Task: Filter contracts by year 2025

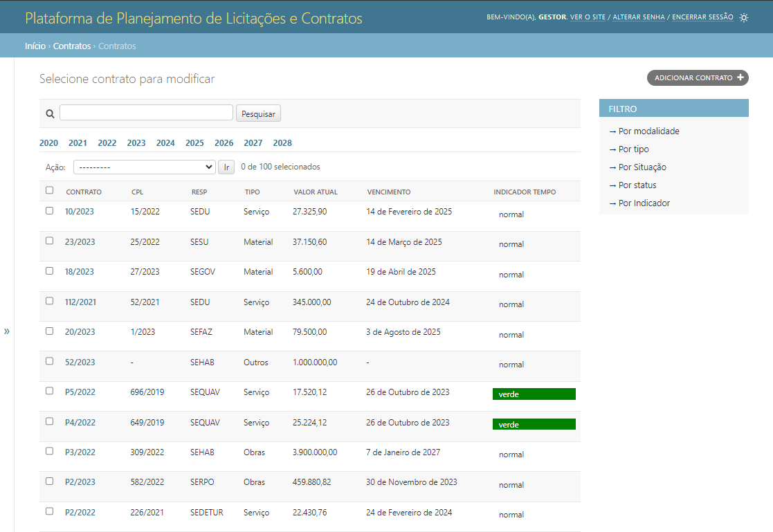Action: [194, 143]
